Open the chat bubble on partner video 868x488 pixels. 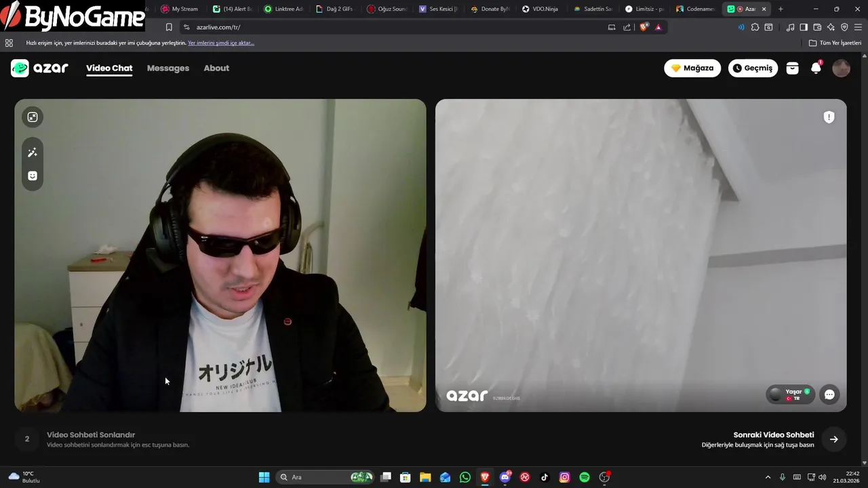829,394
